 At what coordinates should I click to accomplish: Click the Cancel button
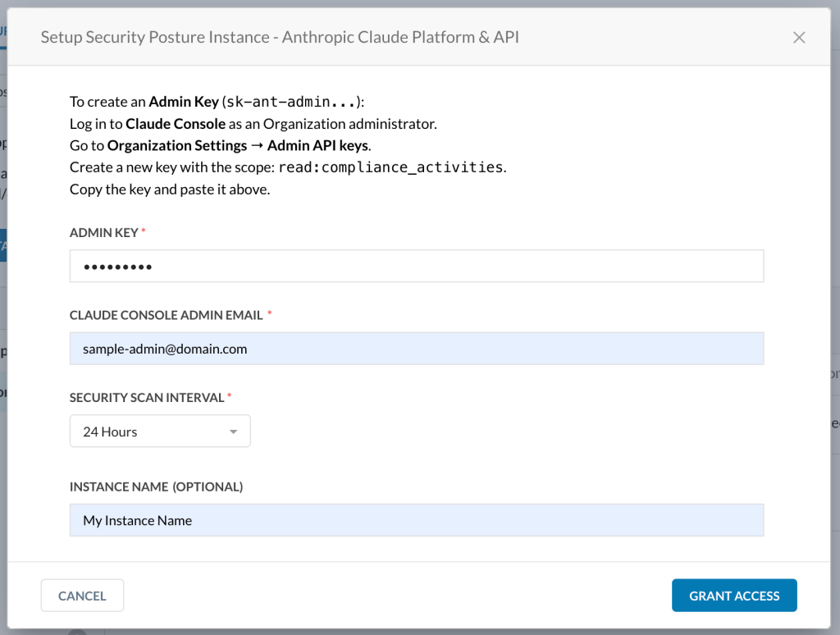(x=82, y=596)
